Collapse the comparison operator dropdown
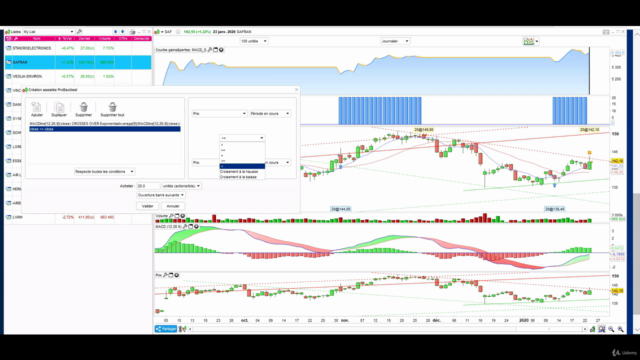This screenshot has width=640, height=360. [x=242, y=138]
